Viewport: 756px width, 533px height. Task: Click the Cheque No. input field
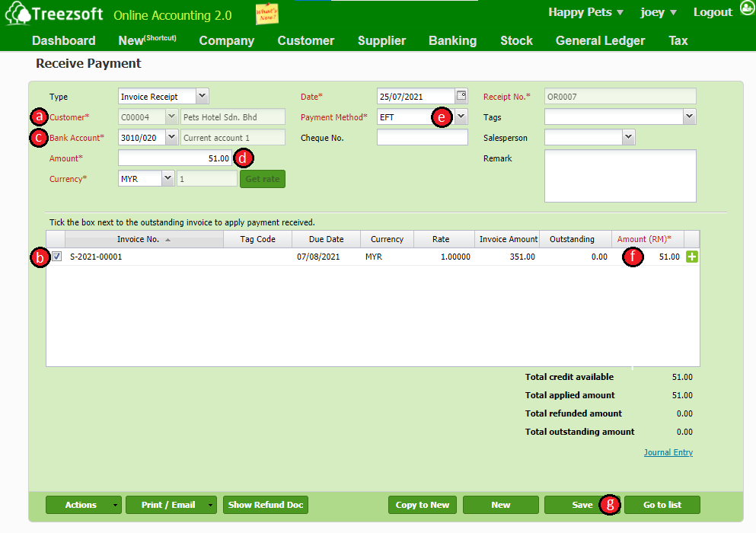pos(422,138)
